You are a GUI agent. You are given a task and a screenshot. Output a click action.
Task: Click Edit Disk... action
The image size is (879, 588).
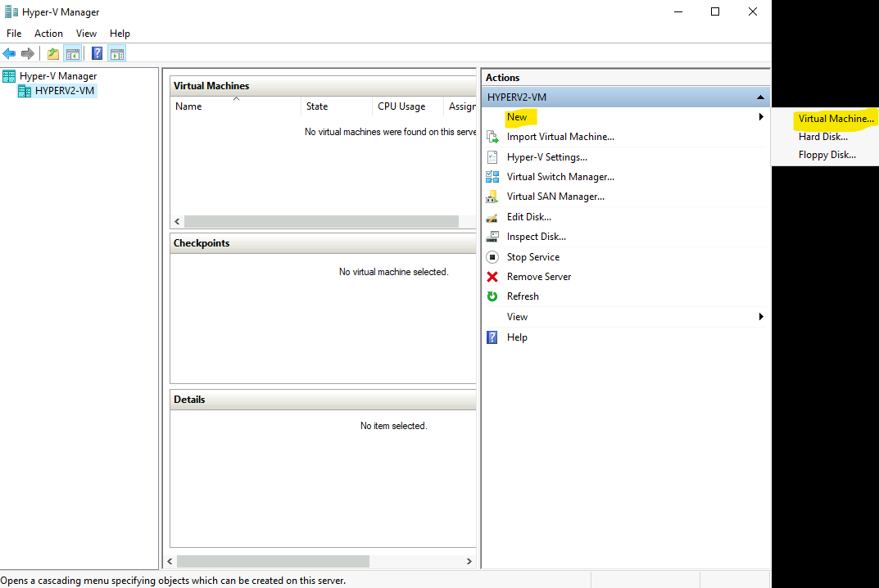529,217
